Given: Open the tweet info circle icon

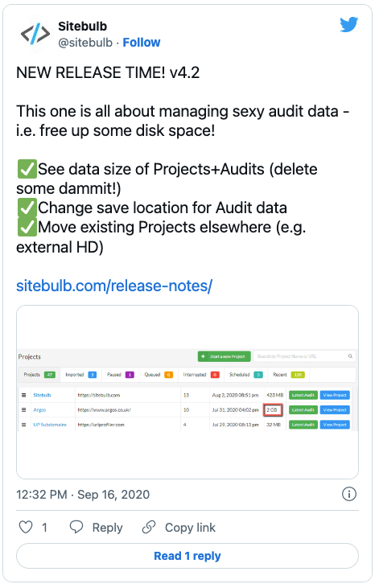Looking at the screenshot, I should coord(349,494).
